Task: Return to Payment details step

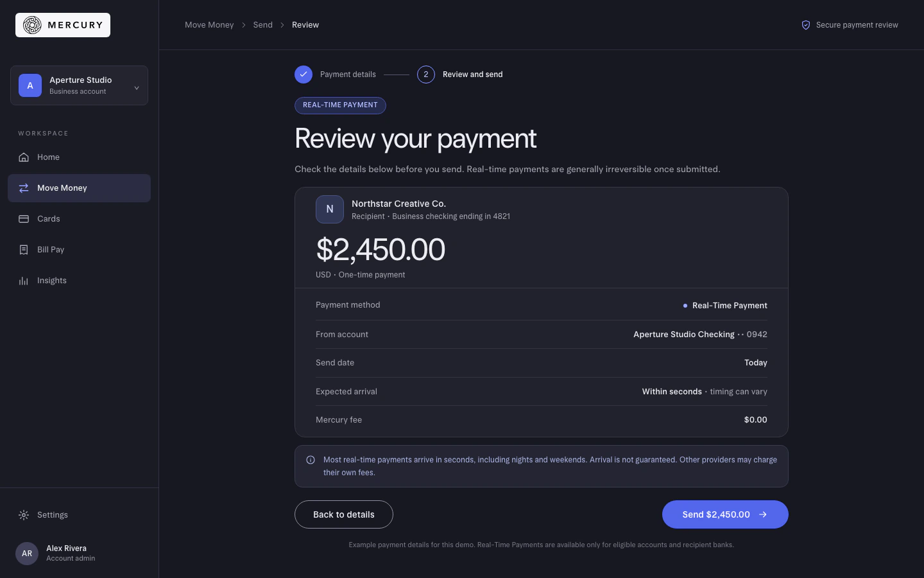Action: [x=348, y=74]
